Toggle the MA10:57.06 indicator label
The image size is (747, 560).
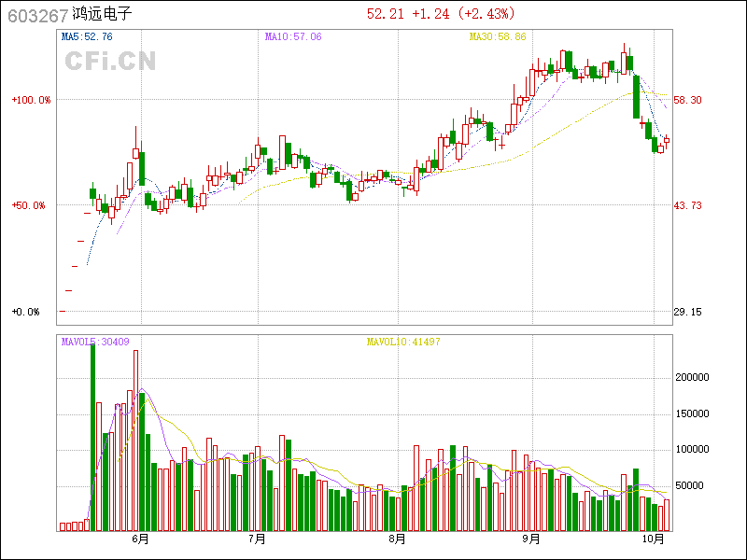click(x=293, y=37)
